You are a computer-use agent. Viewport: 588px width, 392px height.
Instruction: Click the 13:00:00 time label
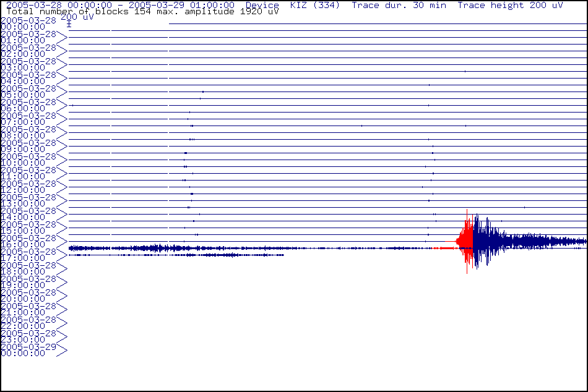[23, 204]
